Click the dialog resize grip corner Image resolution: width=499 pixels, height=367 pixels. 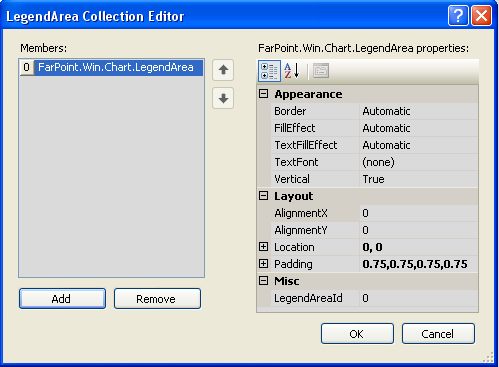click(489, 357)
